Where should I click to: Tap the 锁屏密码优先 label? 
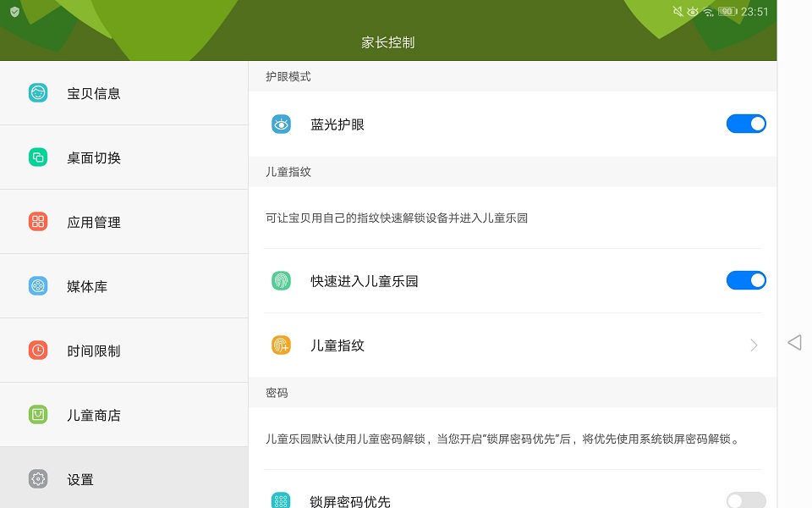[350, 501]
